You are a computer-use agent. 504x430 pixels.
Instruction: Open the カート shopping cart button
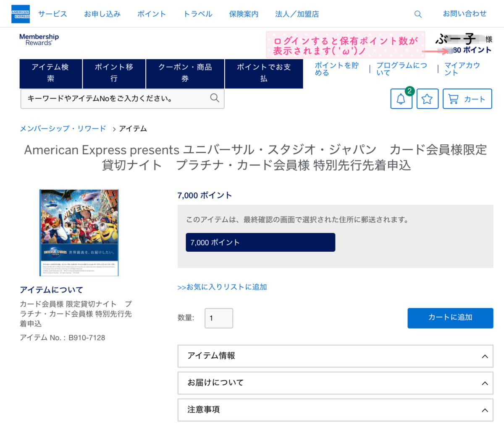tap(467, 99)
